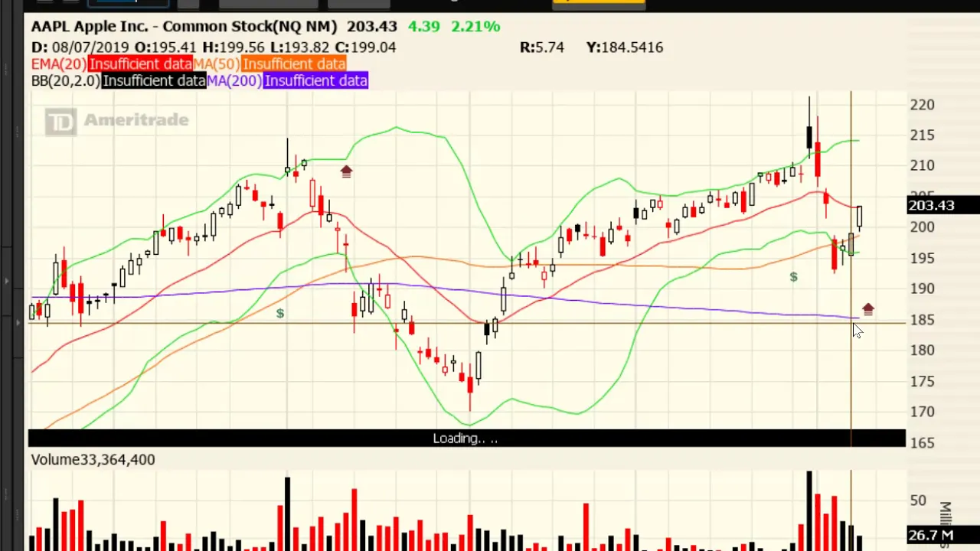Click the green 4.39 price change
Image resolution: width=980 pixels, height=551 pixels.
coord(423,26)
